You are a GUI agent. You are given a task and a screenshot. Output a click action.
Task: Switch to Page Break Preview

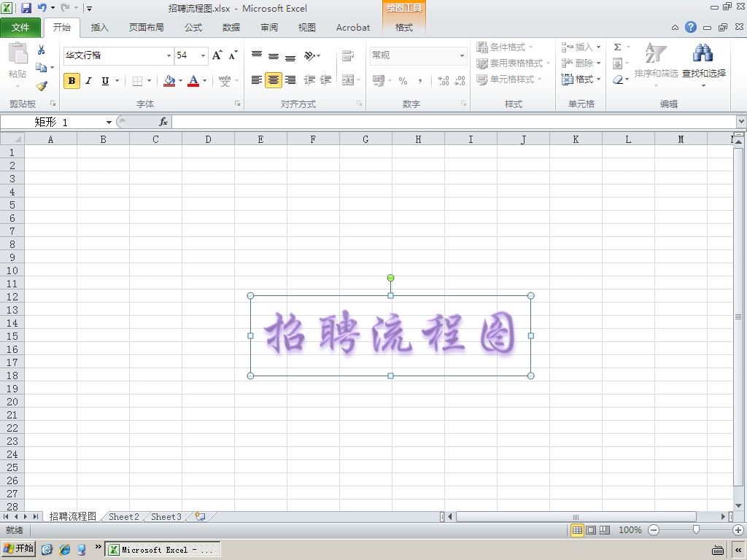[605, 530]
